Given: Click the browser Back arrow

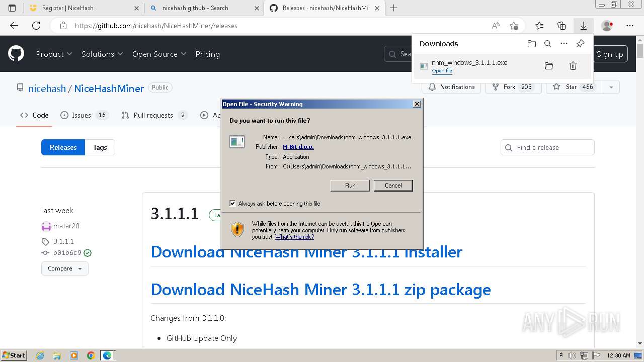Looking at the screenshot, I should 14,26.
